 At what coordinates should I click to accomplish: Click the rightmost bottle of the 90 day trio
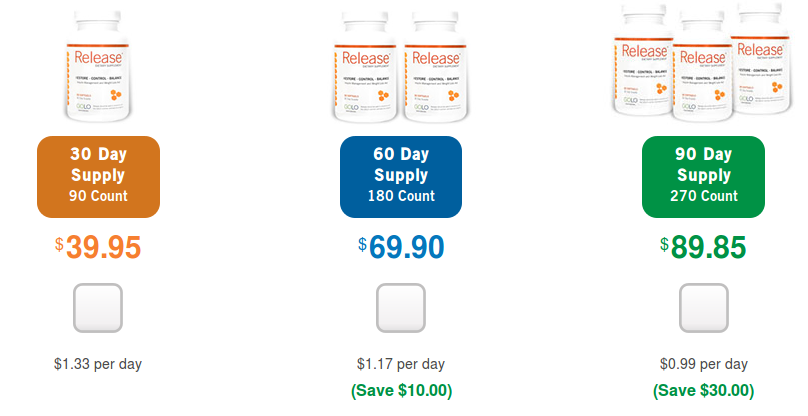[x=761, y=58]
